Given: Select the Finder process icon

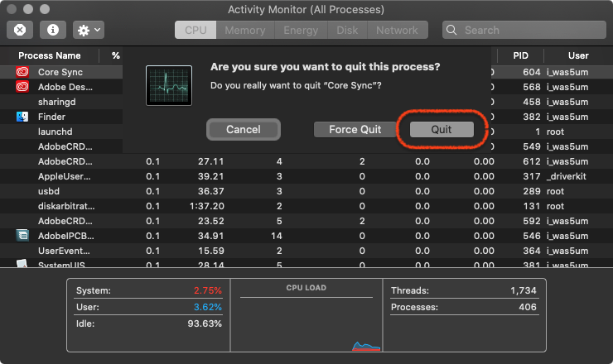Looking at the screenshot, I should point(22,117).
